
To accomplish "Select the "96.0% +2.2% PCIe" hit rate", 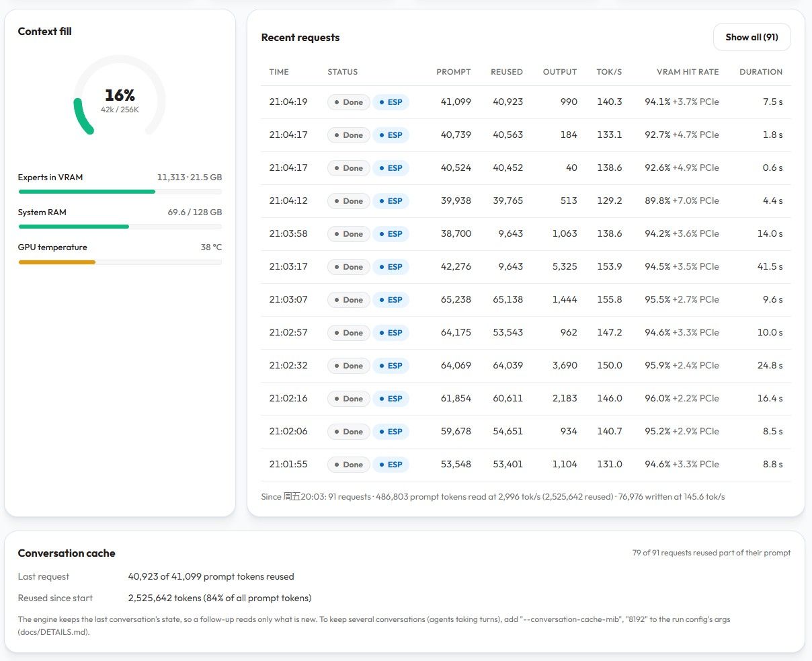I will click(682, 399).
